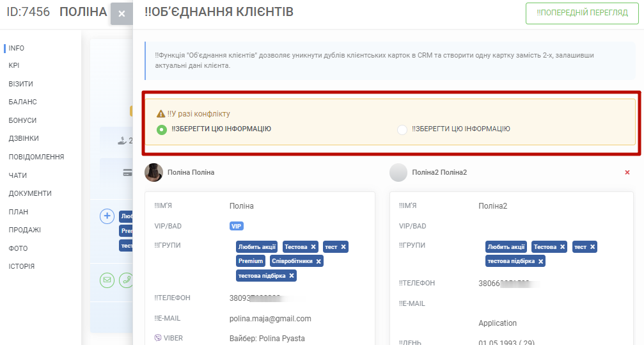The height and width of the screenshot is (345, 644).
Task: Click Premium tag on Поліна card
Action: [251, 261]
